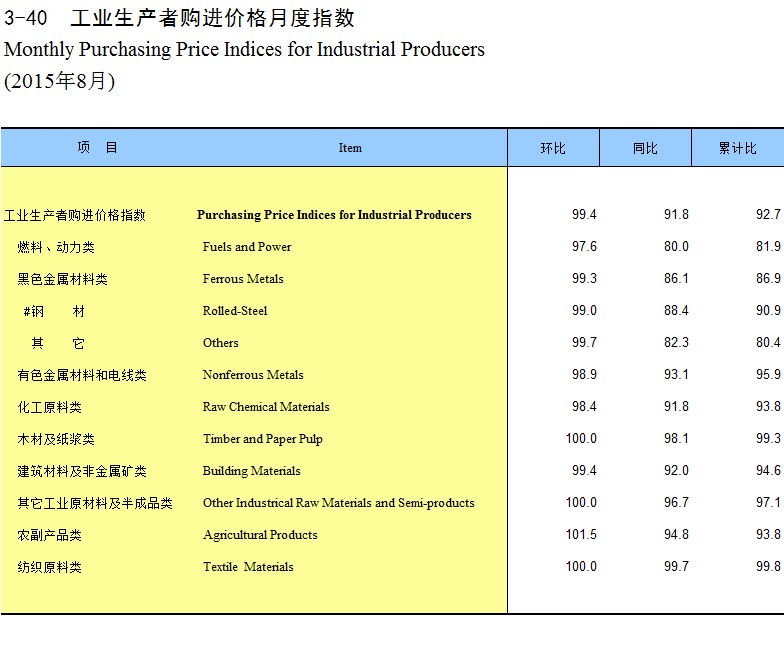Select the 'Agricultural Products' cell
Image resolution: width=784 pixels, height=647 pixels.
coord(260,535)
